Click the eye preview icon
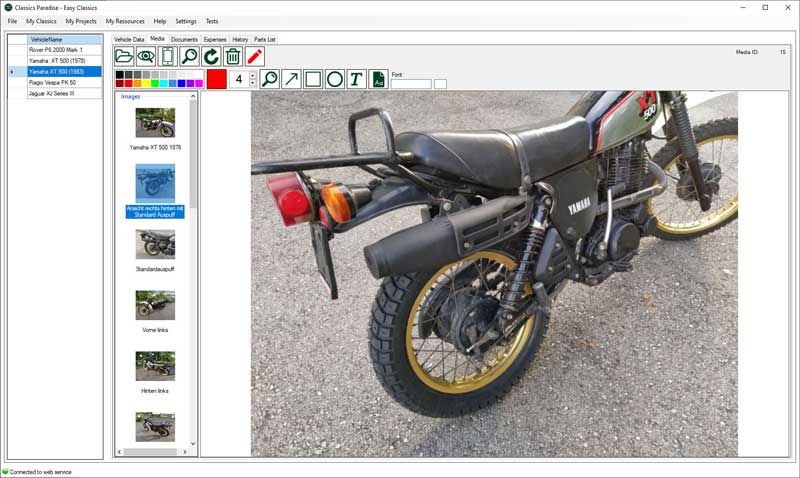 146,56
